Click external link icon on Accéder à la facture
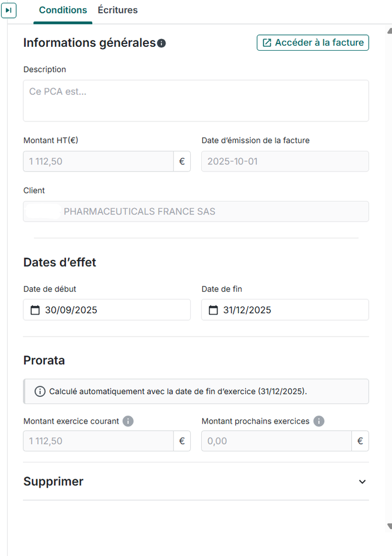392x556 pixels. tap(267, 43)
